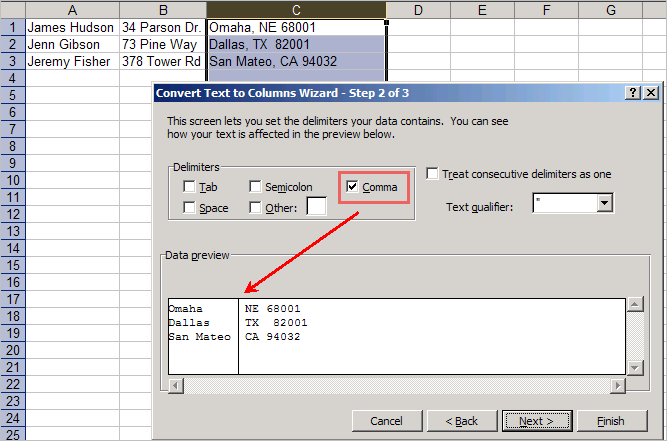667x441 pixels.
Task: Enable the Tab delimiter checkbox
Action: [x=190, y=187]
